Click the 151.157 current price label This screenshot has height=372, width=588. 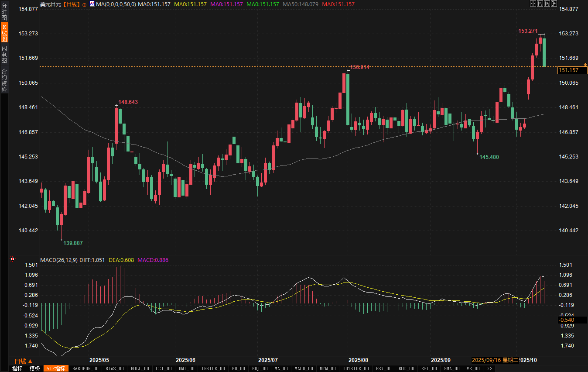click(568, 70)
